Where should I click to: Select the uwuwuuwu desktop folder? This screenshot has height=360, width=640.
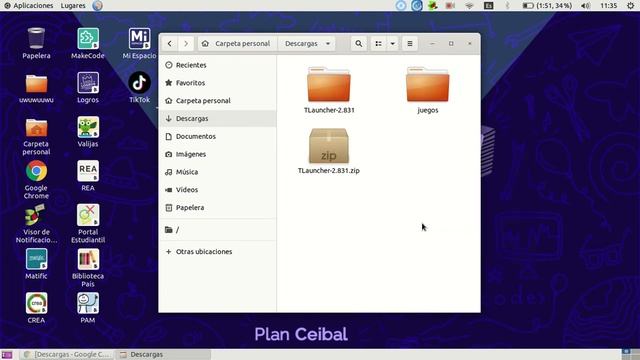(x=36, y=88)
